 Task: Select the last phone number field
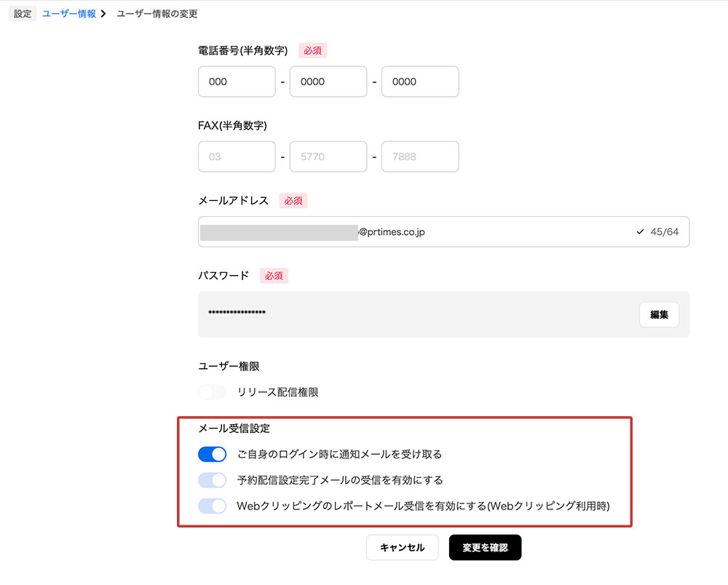point(420,82)
